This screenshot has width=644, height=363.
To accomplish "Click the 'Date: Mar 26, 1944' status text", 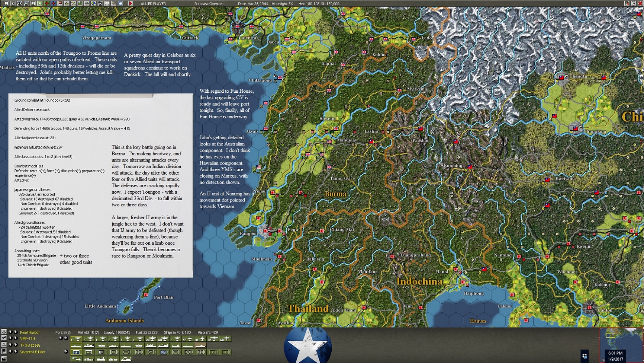I will click(x=253, y=4).
